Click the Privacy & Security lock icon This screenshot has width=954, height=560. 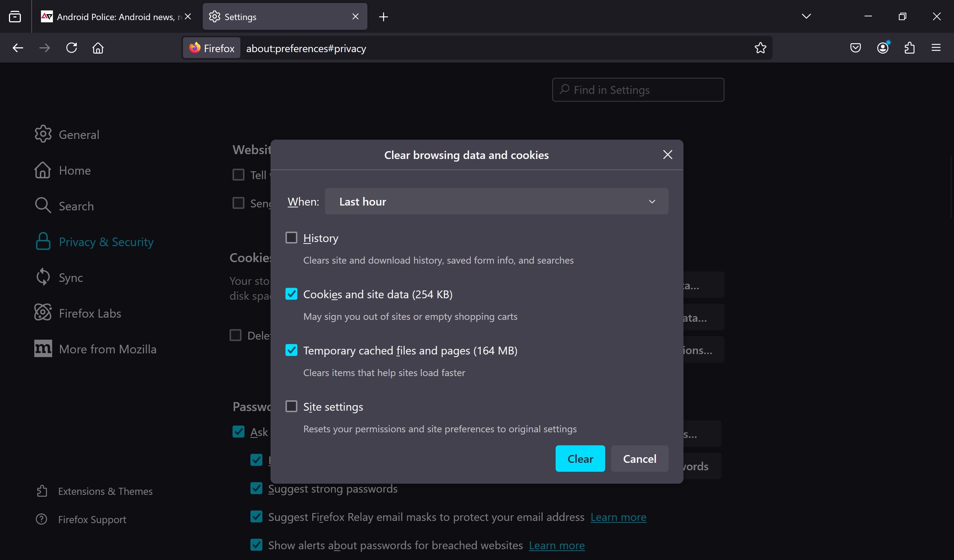click(x=43, y=241)
